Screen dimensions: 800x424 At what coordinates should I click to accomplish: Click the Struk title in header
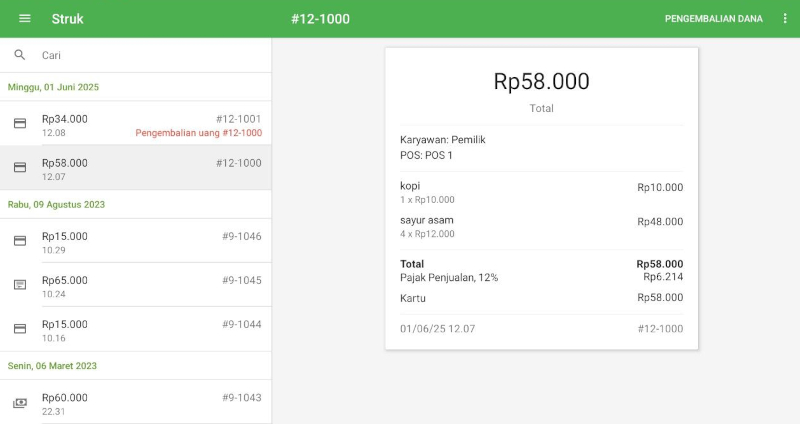tap(68, 19)
